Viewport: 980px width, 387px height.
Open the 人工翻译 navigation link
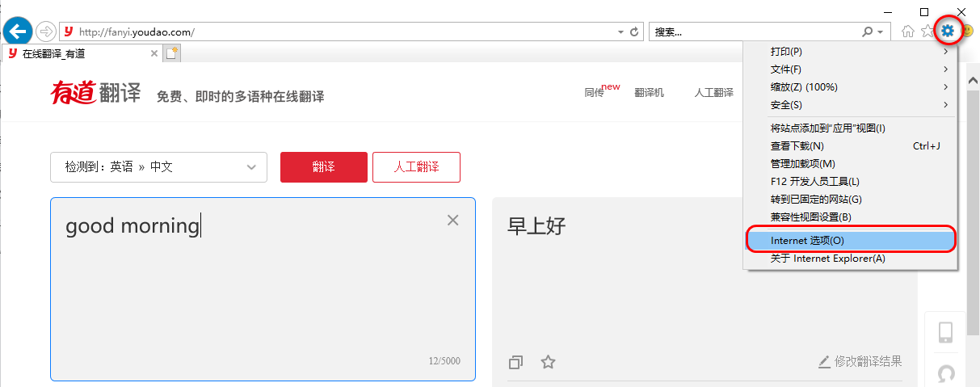tap(713, 93)
